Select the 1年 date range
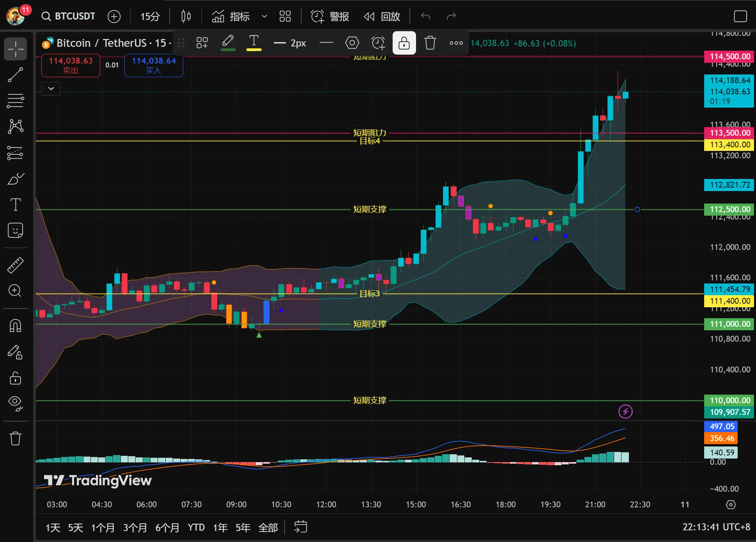The width and height of the screenshot is (756, 542). [x=220, y=528]
